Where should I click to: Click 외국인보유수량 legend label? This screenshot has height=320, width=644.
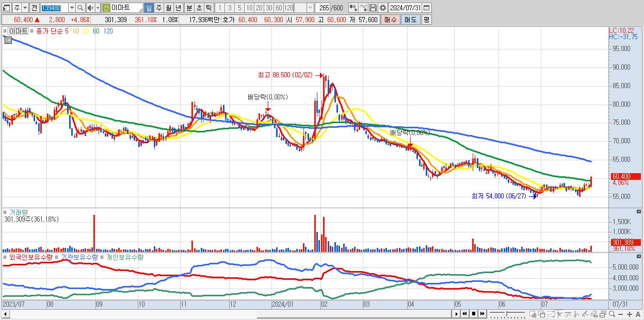(31, 257)
